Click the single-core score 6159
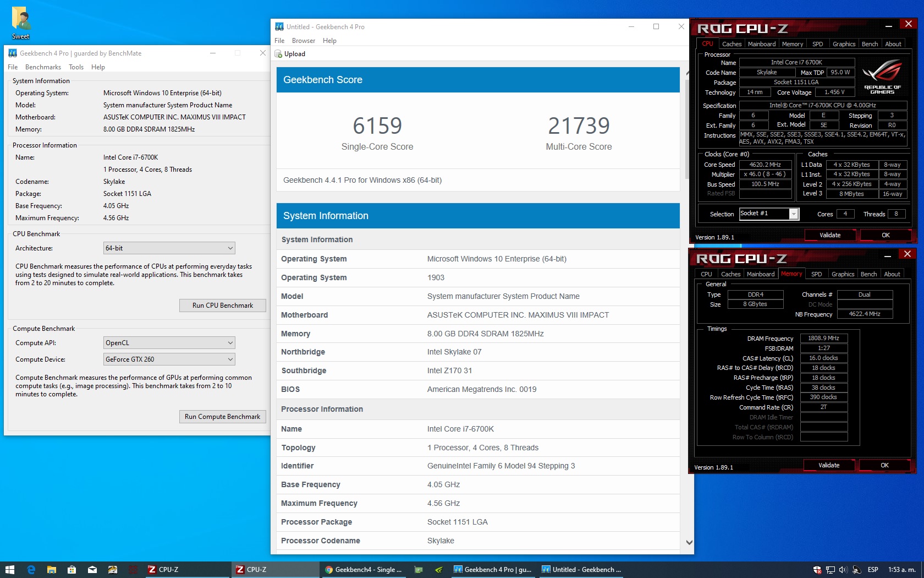 pyautogui.click(x=377, y=126)
